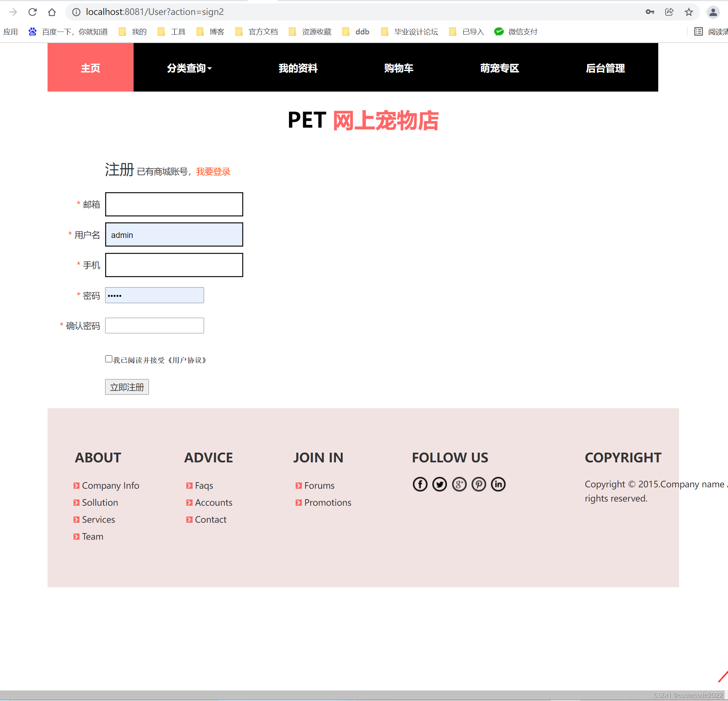
Task: Open the 博客 bookmark folder
Action: (x=210, y=32)
